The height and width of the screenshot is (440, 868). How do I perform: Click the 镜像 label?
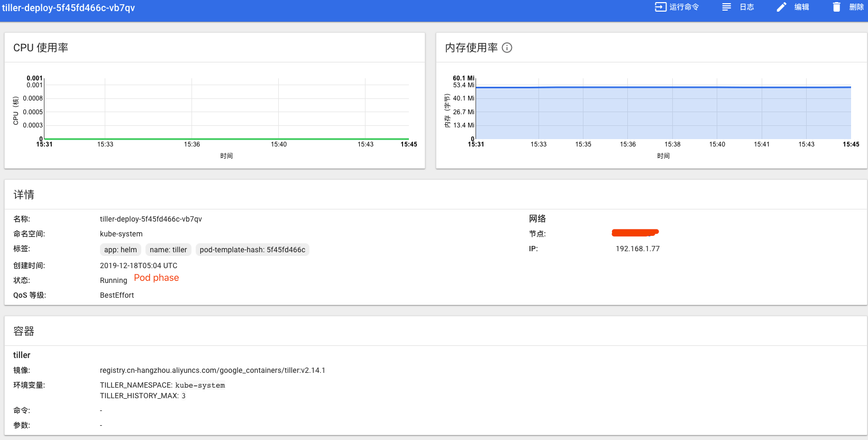click(22, 370)
